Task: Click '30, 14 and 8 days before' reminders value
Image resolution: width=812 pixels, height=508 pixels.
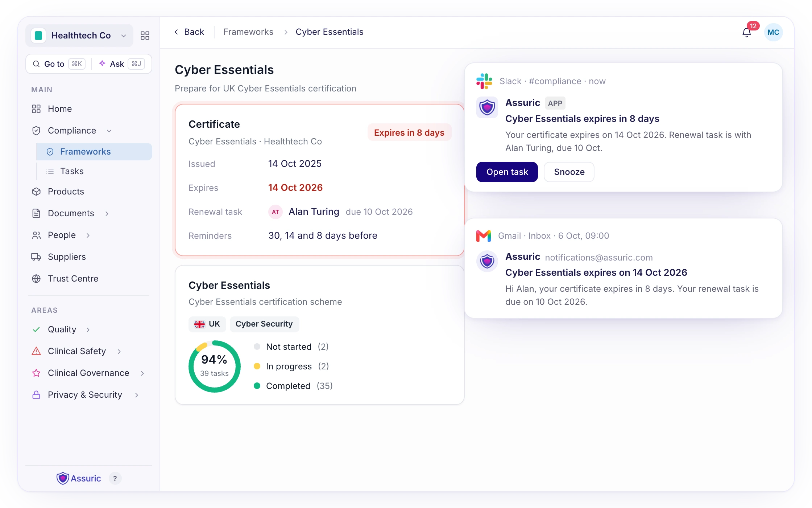Action: point(323,235)
